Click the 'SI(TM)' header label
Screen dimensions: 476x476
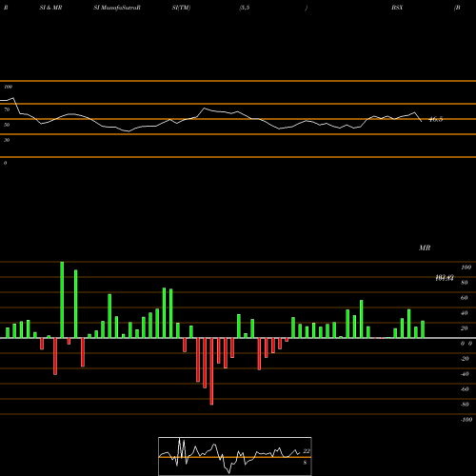tap(181, 8)
